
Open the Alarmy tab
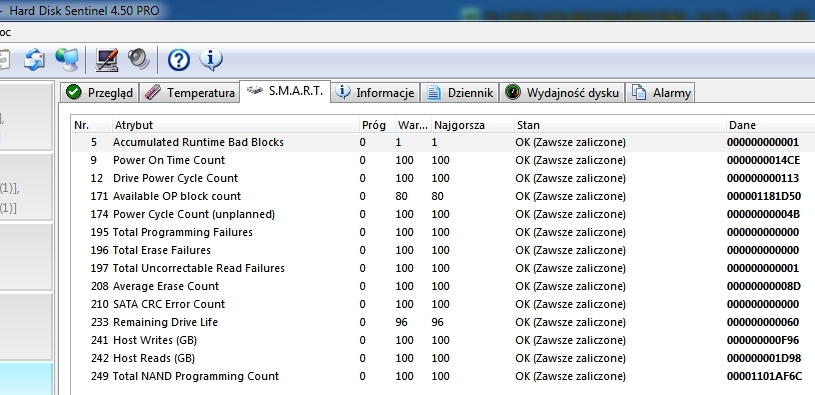[660, 93]
